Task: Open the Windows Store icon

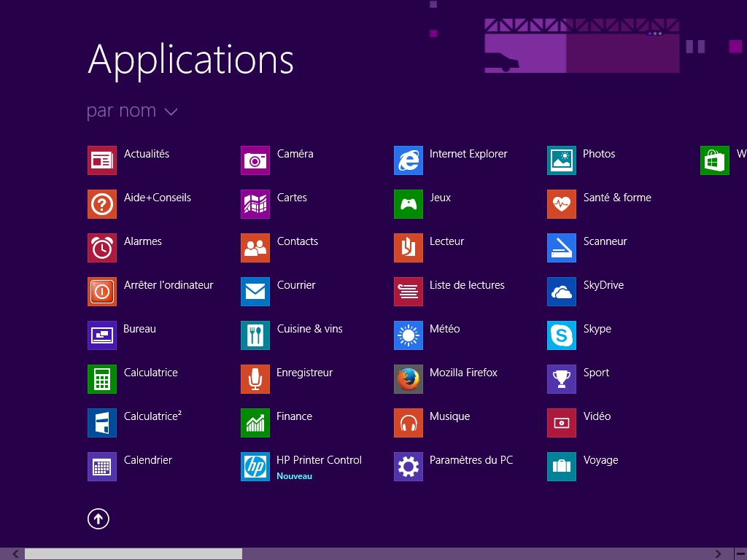Action: 714,160
